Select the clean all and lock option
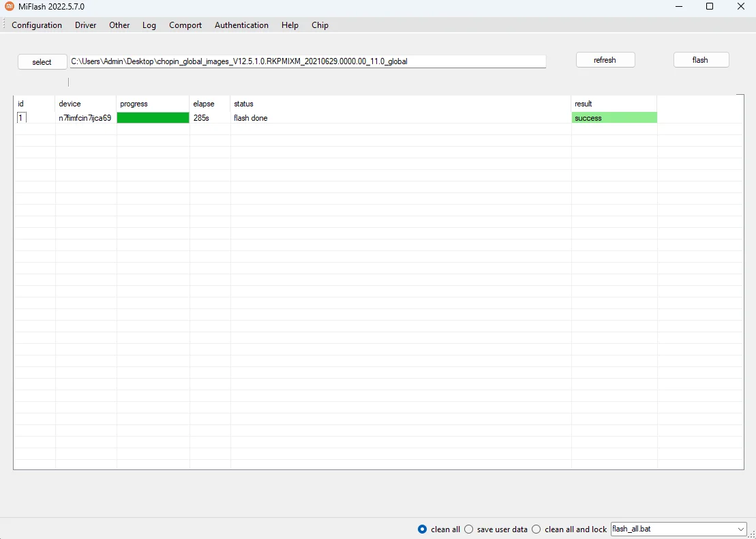Image resolution: width=756 pixels, height=539 pixels. tap(569, 529)
